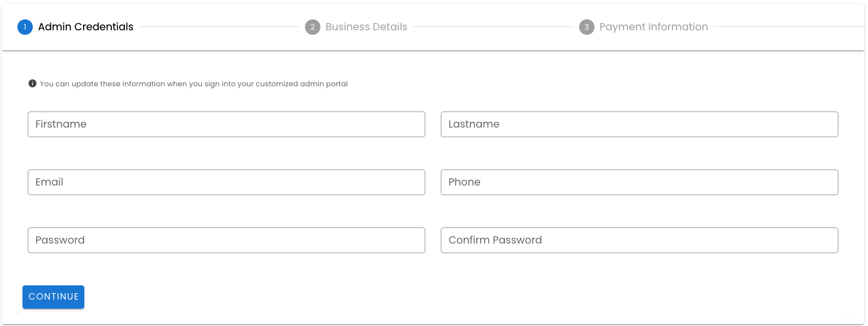Click the words 'customized admin portal' in the note
The image size is (868, 326).
[x=302, y=84]
